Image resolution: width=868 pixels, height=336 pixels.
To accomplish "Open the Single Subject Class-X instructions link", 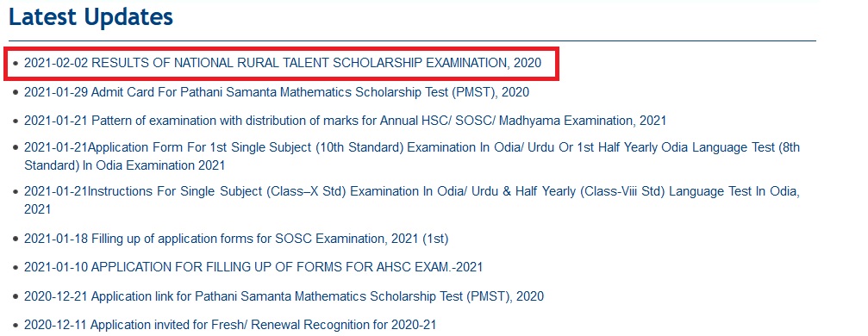I will click(x=412, y=200).
